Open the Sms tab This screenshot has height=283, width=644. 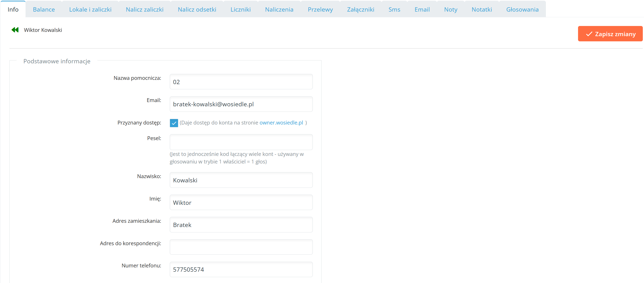394,9
